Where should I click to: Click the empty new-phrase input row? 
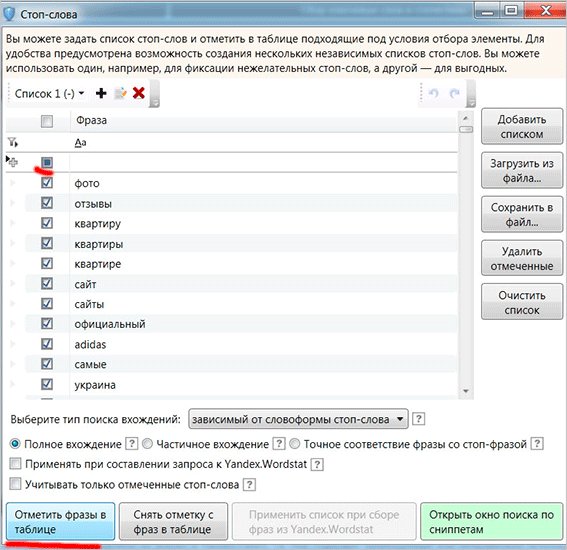point(264,162)
